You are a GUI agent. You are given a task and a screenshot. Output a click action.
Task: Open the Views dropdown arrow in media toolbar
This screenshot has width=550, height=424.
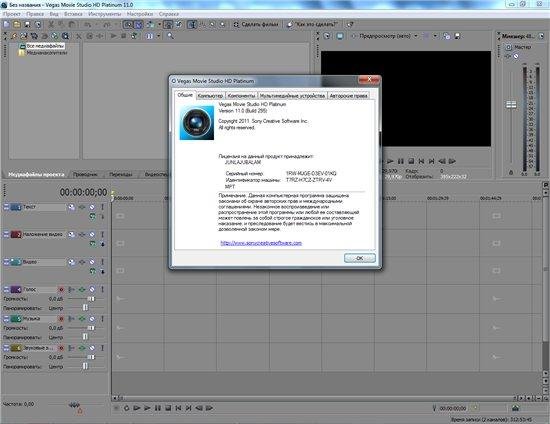(159, 36)
